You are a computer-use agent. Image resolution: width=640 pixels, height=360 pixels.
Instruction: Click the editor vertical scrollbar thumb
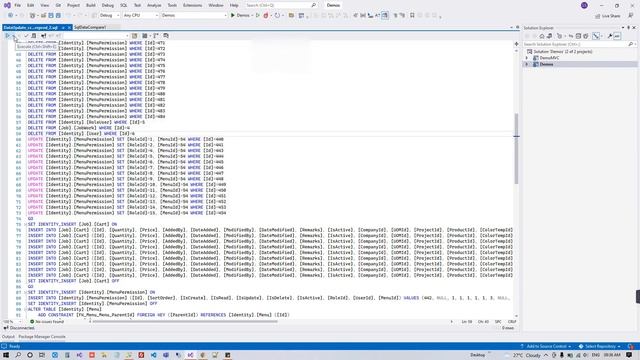tap(516, 149)
